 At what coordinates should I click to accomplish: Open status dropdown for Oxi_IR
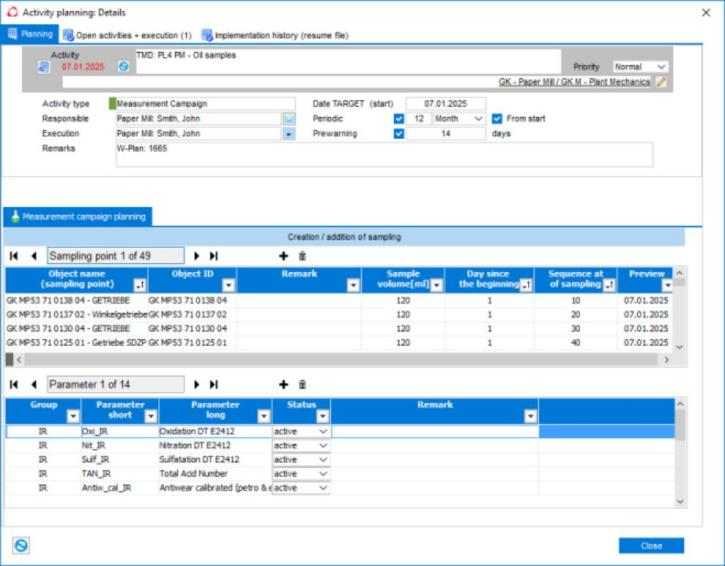(x=323, y=431)
